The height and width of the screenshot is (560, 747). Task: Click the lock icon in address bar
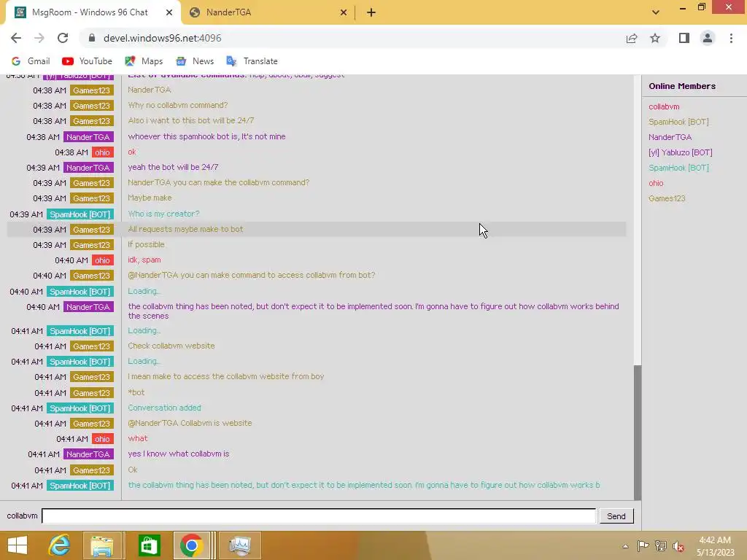pyautogui.click(x=92, y=38)
